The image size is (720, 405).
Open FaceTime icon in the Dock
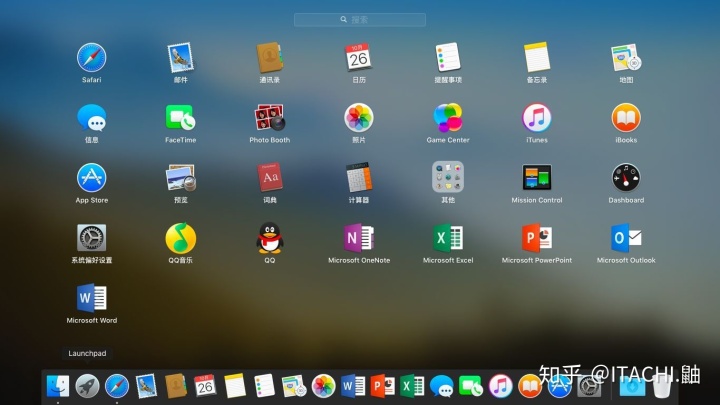point(471,386)
